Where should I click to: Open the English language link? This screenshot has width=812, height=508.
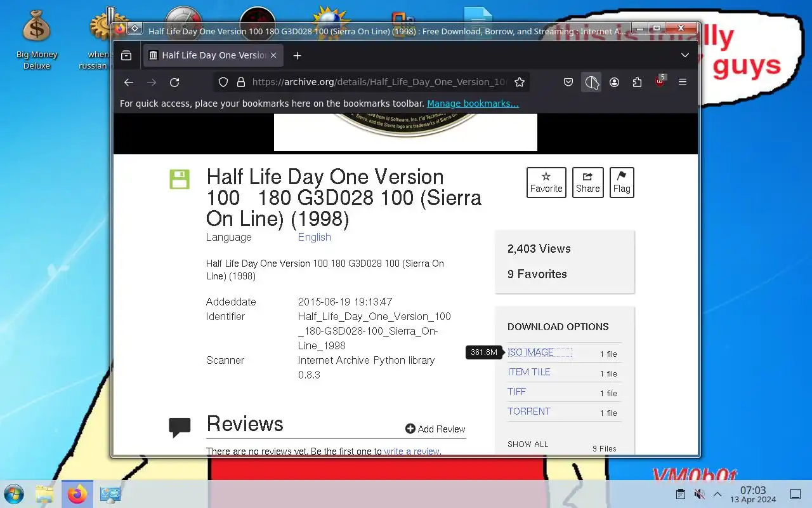[315, 237]
